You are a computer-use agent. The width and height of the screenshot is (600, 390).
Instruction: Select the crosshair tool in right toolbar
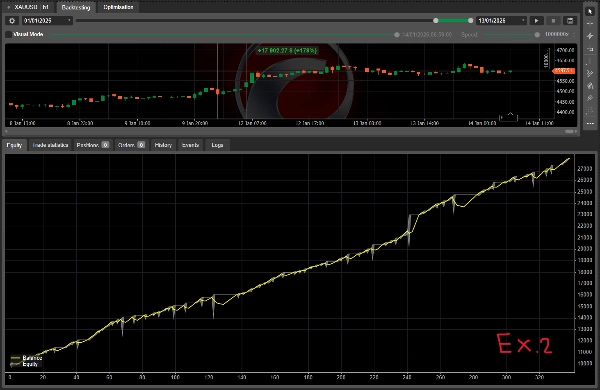pyautogui.click(x=590, y=24)
